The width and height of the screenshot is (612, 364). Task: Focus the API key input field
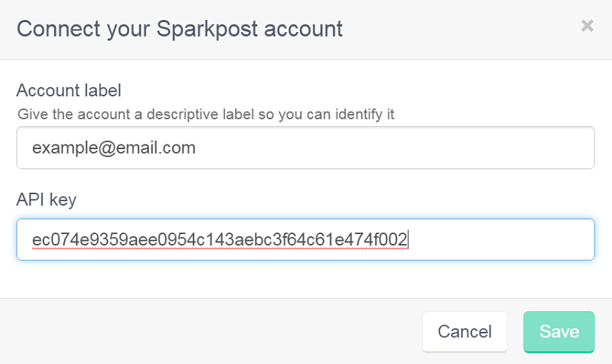point(305,239)
